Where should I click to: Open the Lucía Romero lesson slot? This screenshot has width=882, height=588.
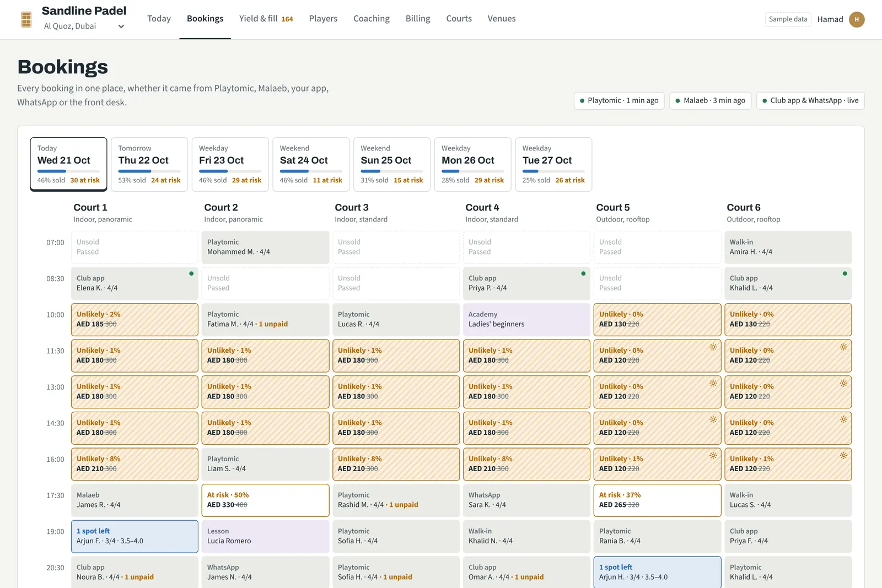pyautogui.click(x=265, y=537)
